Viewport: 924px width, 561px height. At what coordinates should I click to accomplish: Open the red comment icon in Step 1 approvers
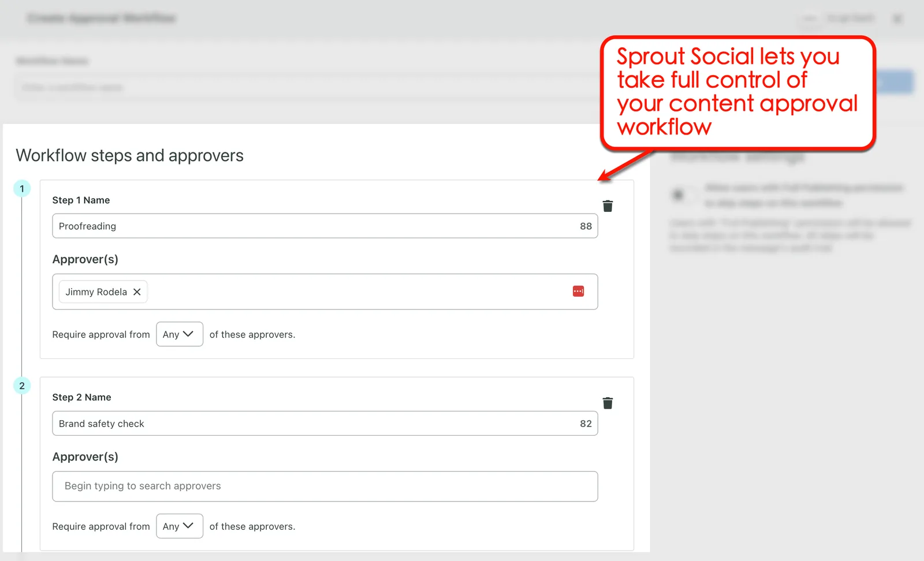tap(578, 291)
